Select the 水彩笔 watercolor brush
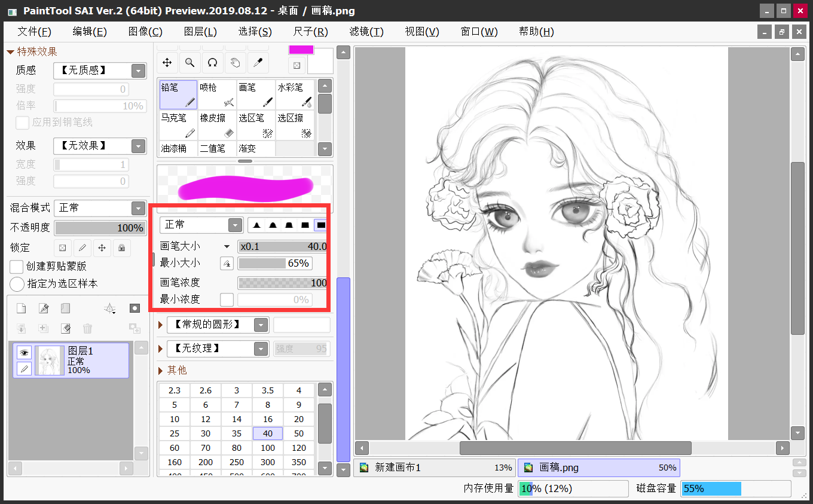Screen dimensions: 813x504 295,95
